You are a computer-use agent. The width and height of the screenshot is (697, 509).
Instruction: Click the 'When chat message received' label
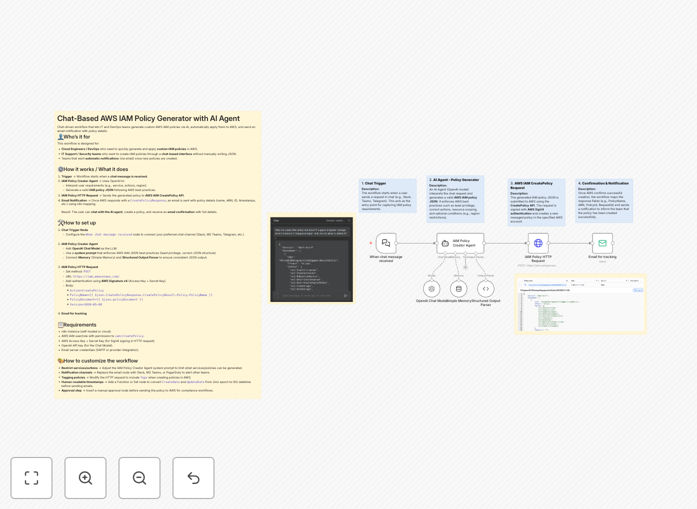click(x=386, y=259)
